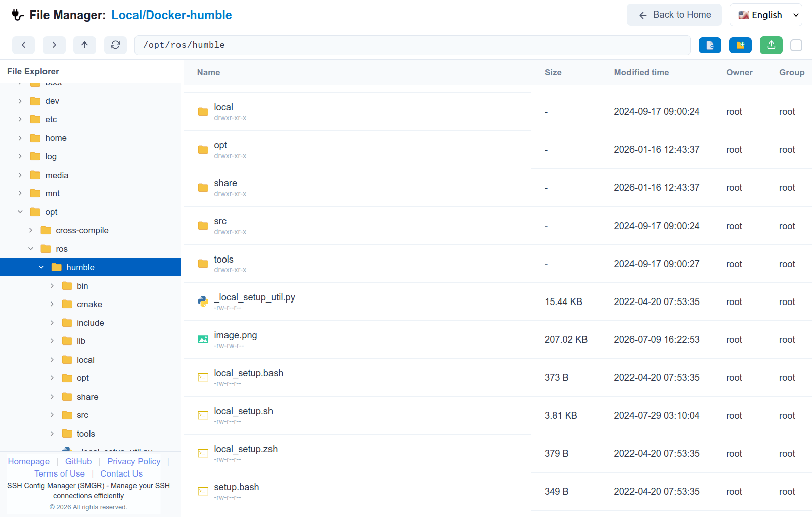The width and height of the screenshot is (812, 517).
Task: Click the script icon of local_setup.zsh
Action: [x=203, y=453]
